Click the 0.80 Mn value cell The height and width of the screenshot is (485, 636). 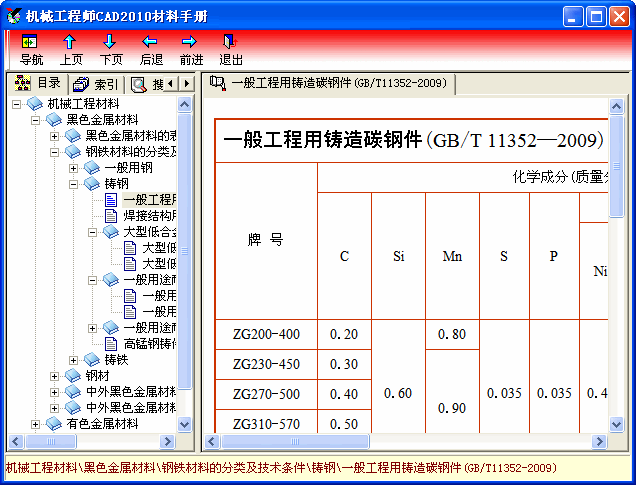452,335
